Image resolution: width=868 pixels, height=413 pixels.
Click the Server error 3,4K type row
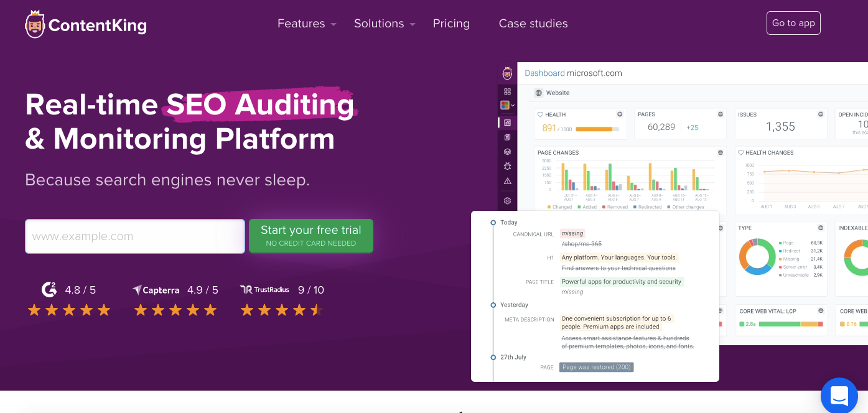tap(800, 267)
